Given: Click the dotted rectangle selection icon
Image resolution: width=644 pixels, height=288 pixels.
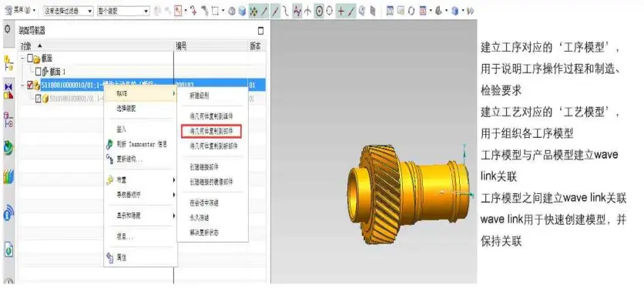Looking at the screenshot, I should coord(214,11).
